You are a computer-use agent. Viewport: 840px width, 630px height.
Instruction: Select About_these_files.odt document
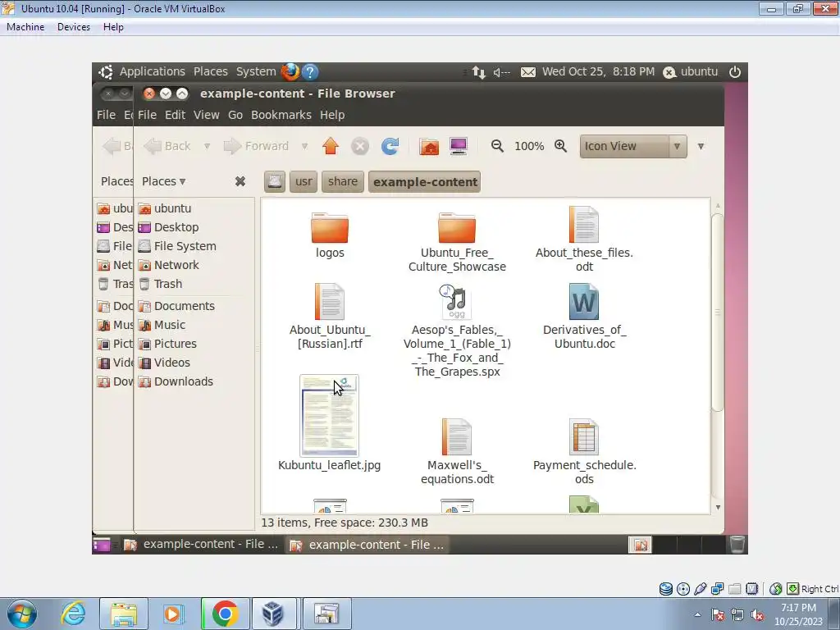point(584,239)
